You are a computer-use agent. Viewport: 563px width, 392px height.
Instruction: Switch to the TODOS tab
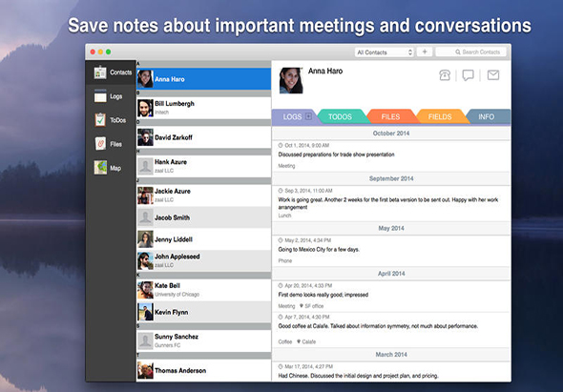[340, 116]
